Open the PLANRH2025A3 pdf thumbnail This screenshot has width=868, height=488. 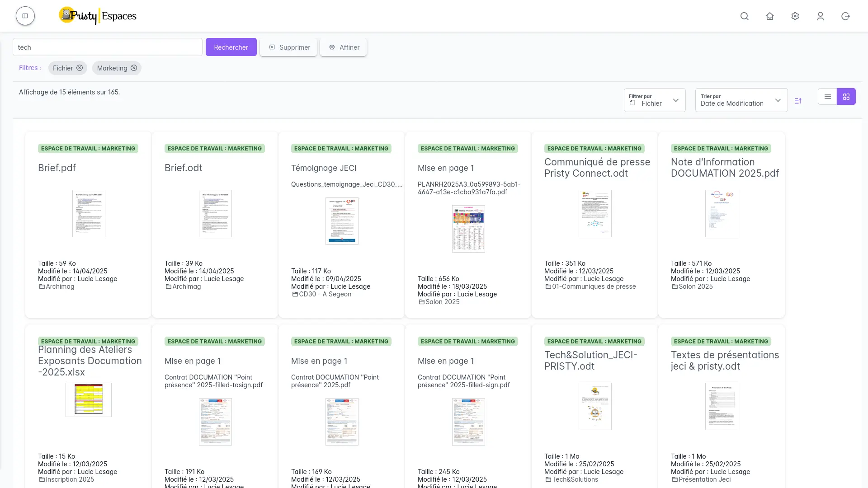pos(468,229)
